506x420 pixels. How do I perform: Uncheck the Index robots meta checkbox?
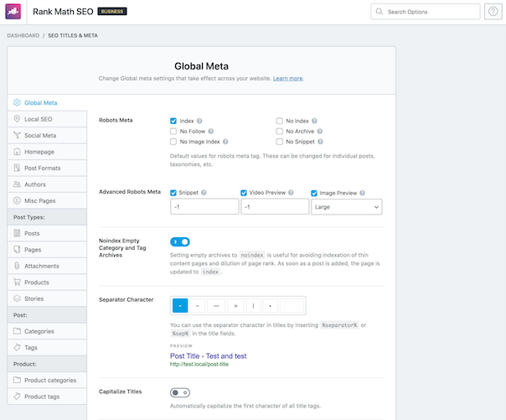coord(173,122)
